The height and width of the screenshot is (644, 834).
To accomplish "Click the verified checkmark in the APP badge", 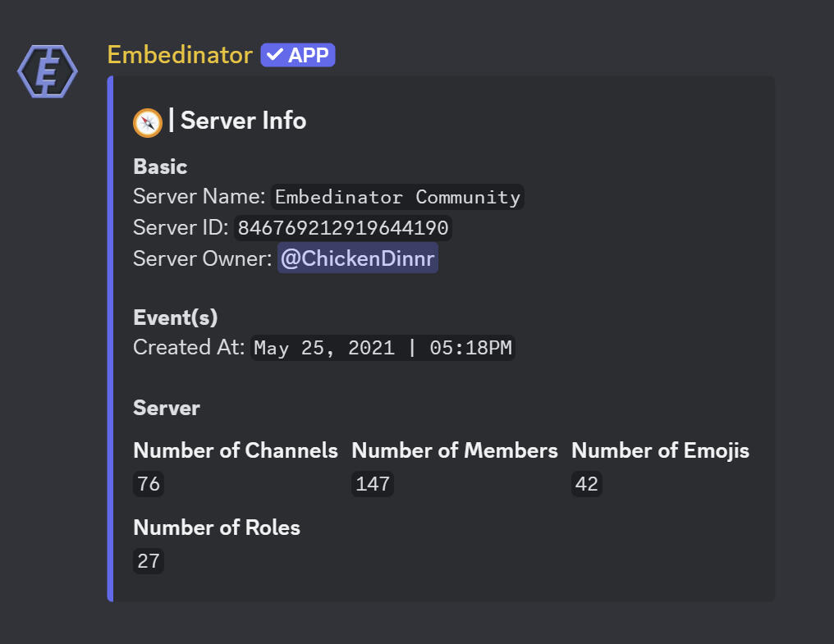I will 275,56.
